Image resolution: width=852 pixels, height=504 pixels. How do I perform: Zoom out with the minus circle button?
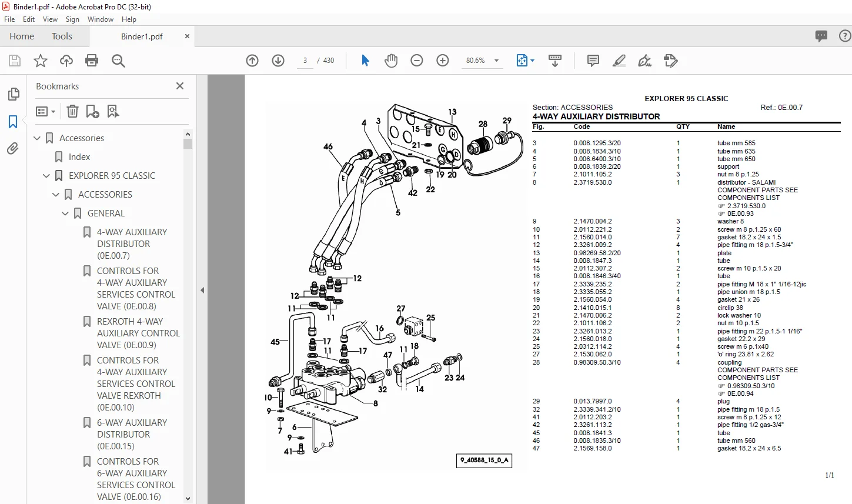(417, 61)
